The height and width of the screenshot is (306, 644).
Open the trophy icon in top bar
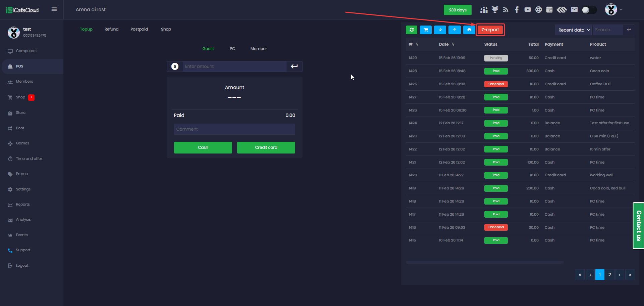click(x=495, y=10)
